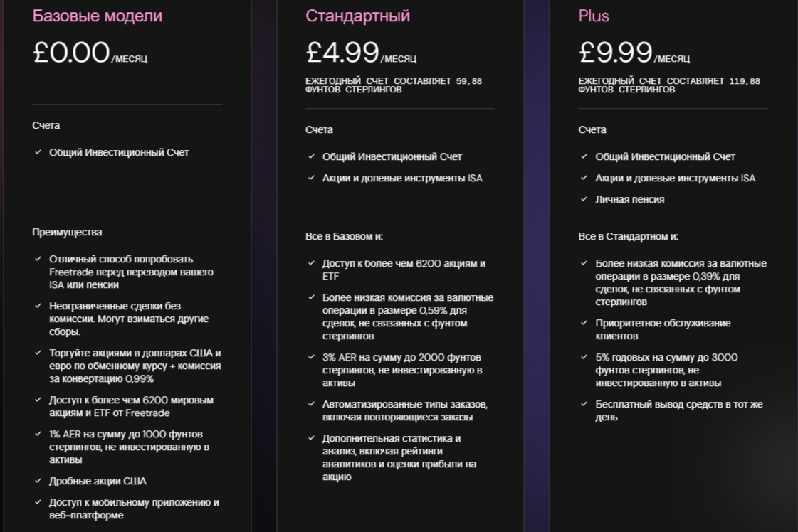
Task: Click the £0.00 monthly price
Action: [72, 53]
